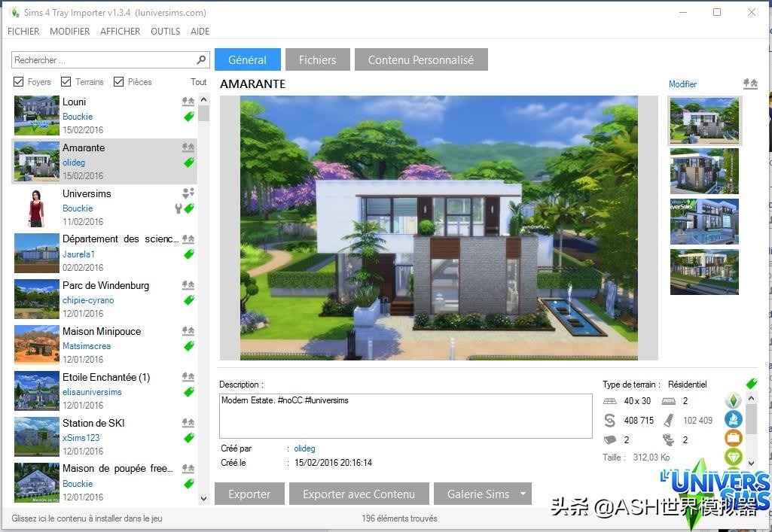Click chipie-cyrano author link

click(88, 300)
